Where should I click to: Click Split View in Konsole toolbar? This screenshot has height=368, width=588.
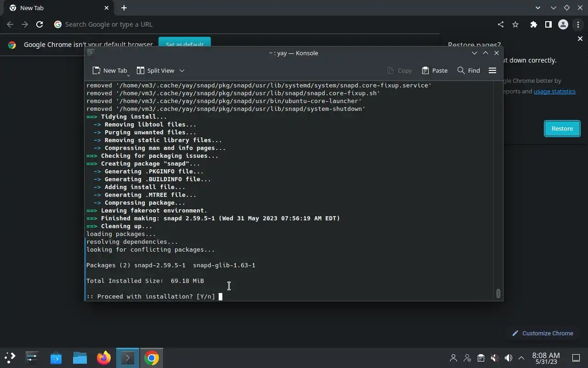click(x=155, y=70)
